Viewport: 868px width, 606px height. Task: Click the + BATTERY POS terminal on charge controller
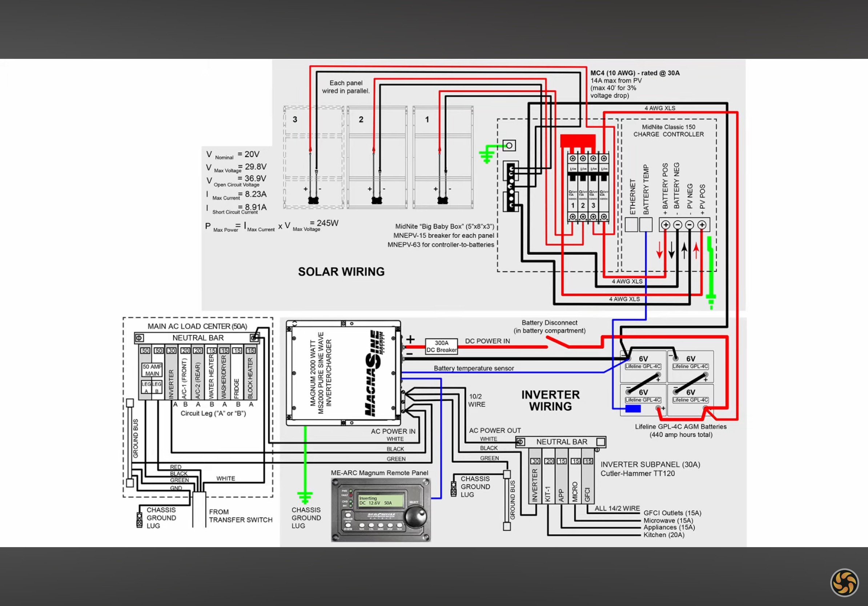pyautogui.click(x=666, y=225)
